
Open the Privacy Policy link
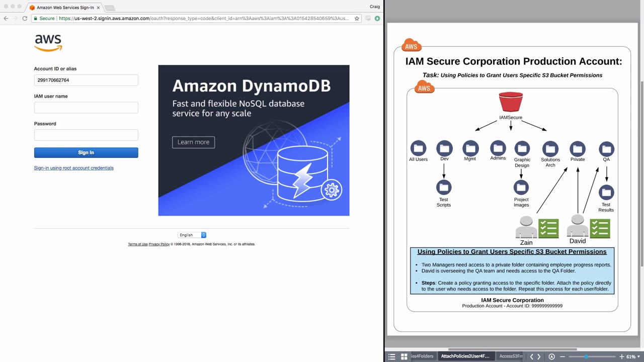pos(159,244)
